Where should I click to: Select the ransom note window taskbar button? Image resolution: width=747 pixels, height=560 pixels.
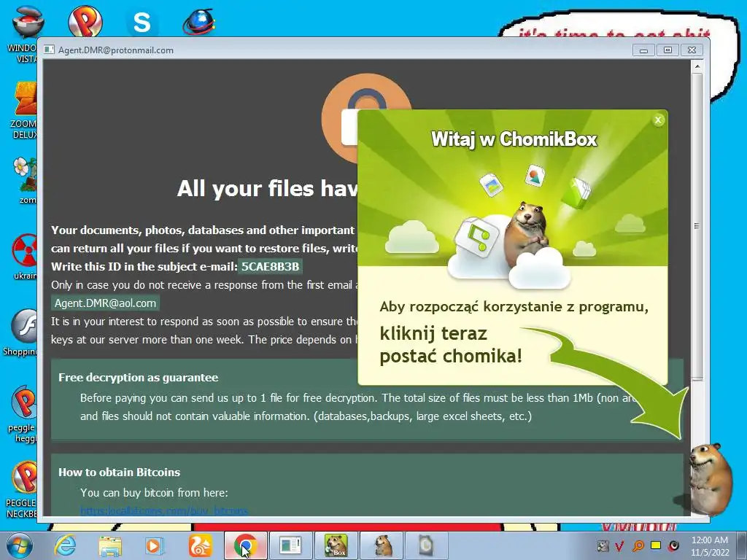(x=290, y=545)
